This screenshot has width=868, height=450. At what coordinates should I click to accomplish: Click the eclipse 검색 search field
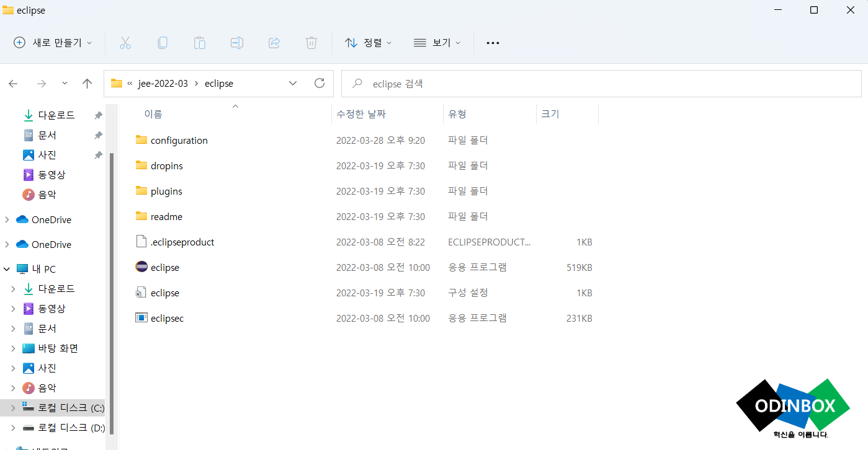pyautogui.click(x=601, y=83)
